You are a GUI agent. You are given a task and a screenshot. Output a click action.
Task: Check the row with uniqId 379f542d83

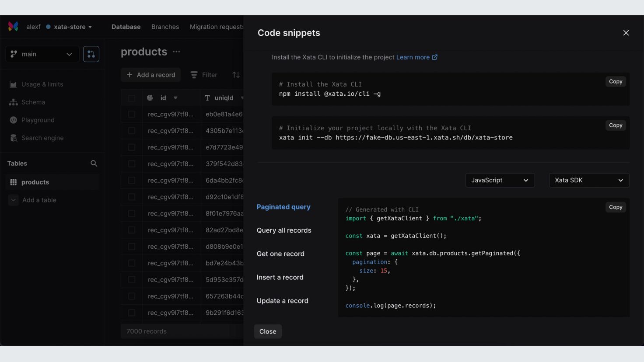point(132,164)
